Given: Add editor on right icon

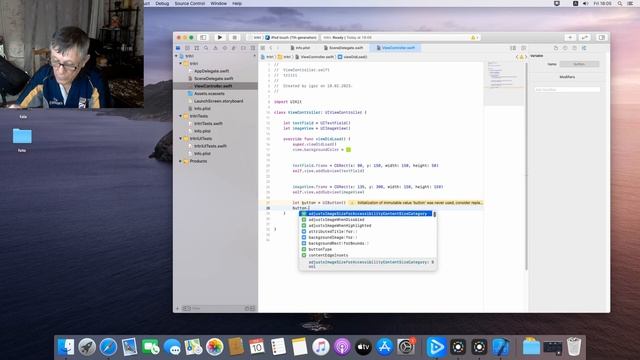Looking at the screenshot, I should [x=524, y=48].
